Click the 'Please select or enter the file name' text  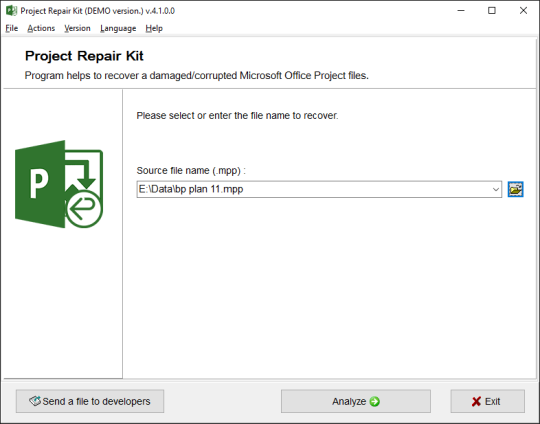[x=237, y=115]
